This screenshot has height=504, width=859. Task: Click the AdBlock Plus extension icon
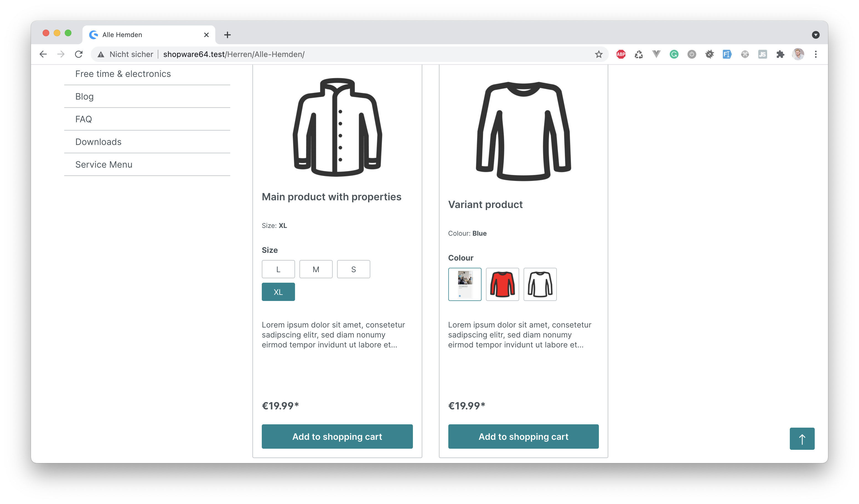pyautogui.click(x=621, y=54)
